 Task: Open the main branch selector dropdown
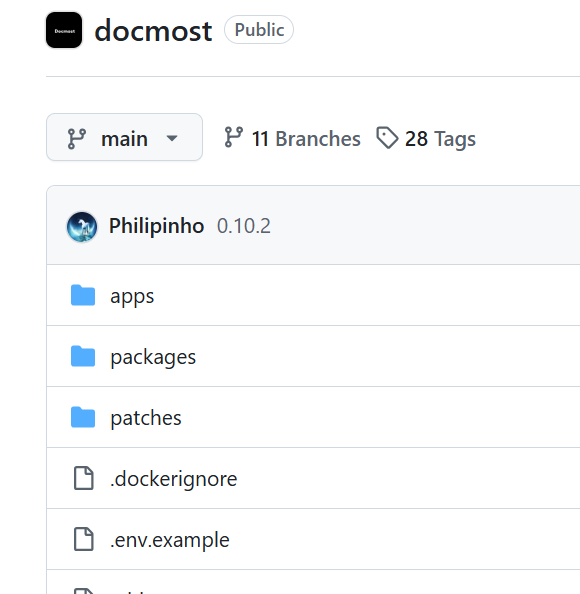click(124, 137)
